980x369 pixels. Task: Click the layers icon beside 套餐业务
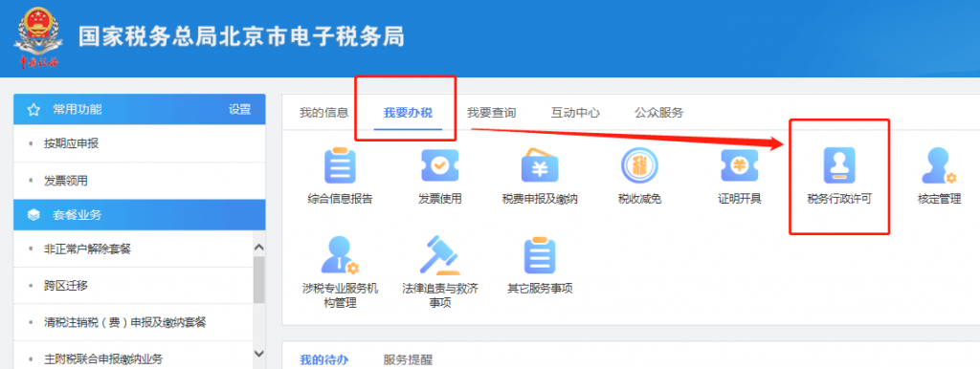pyautogui.click(x=33, y=215)
